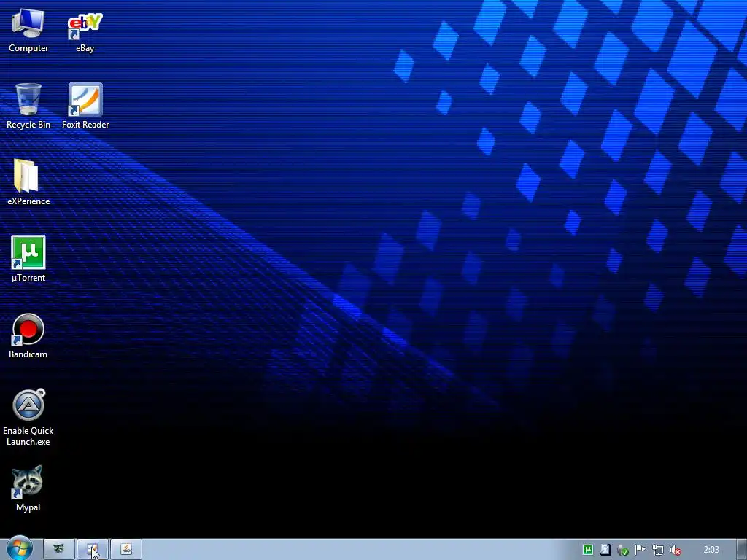Click the muted volume tray icon
The height and width of the screenshot is (560, 747).
(x=675, y=550)
